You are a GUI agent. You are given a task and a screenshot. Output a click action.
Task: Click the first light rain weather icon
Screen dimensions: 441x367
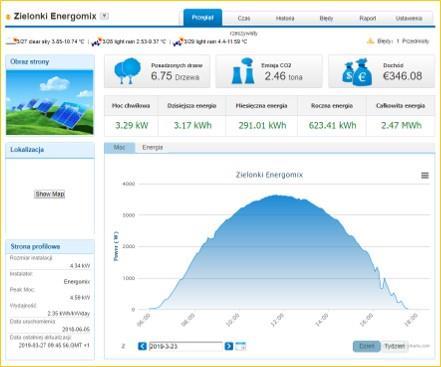tap(97, 42)
